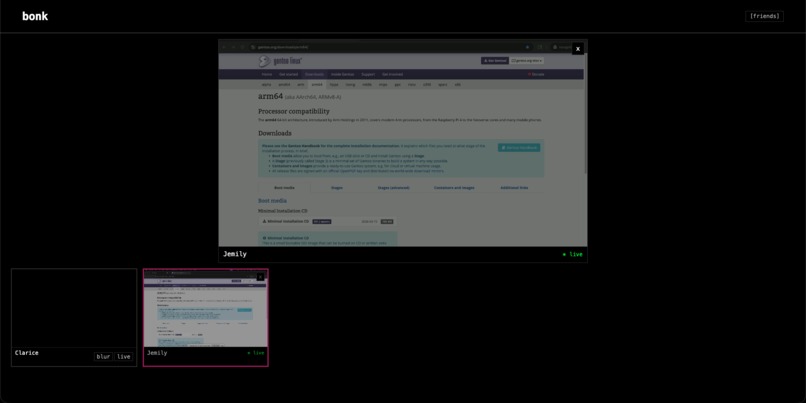Switch Clarice's tile to live mode
Viewport: 806px width, 403px height.
click(x=123, y=357)
